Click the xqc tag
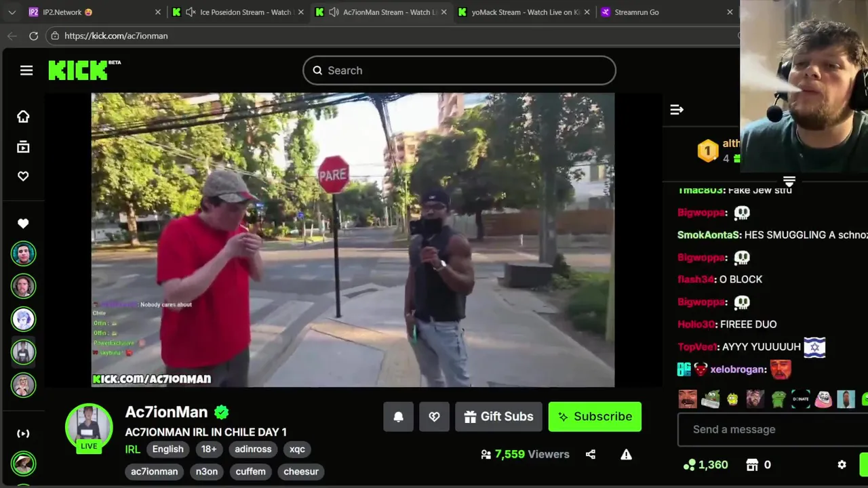The width and height of the screenshot is (868, 488). coord(297,449)
